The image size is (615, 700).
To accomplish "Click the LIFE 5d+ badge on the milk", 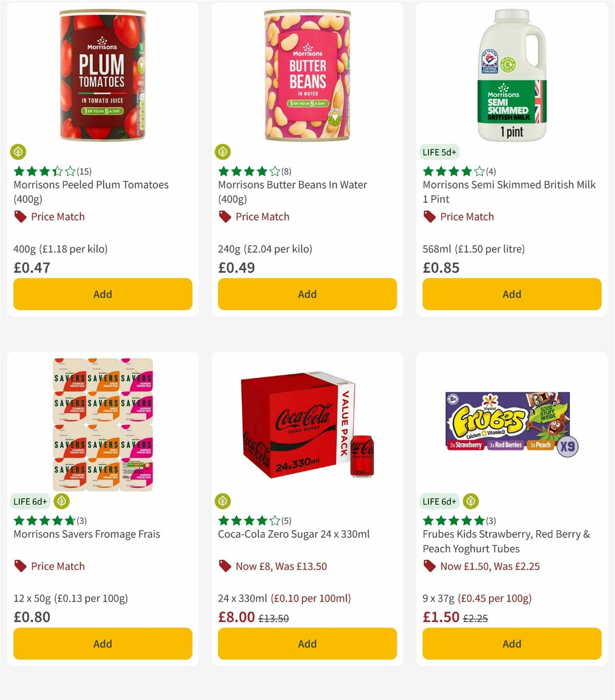I will (438, 152).
